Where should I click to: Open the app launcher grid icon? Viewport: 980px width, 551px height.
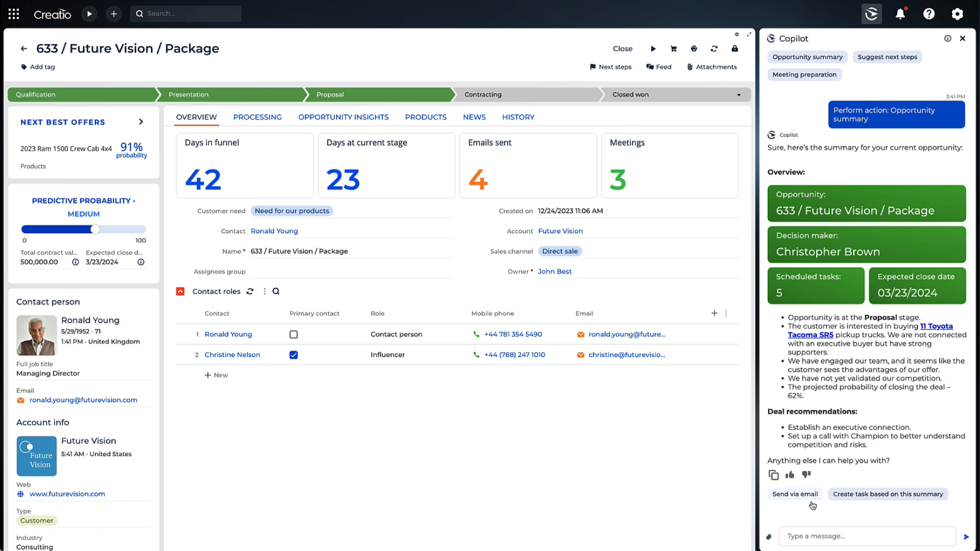pyautogui.click(x=14, y=14)
